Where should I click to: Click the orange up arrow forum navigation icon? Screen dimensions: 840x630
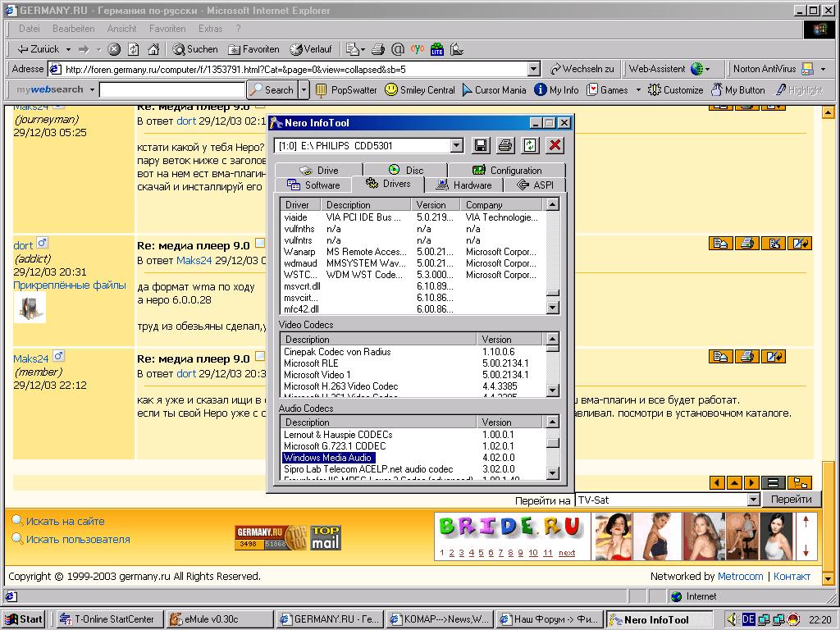pos(734,482)
